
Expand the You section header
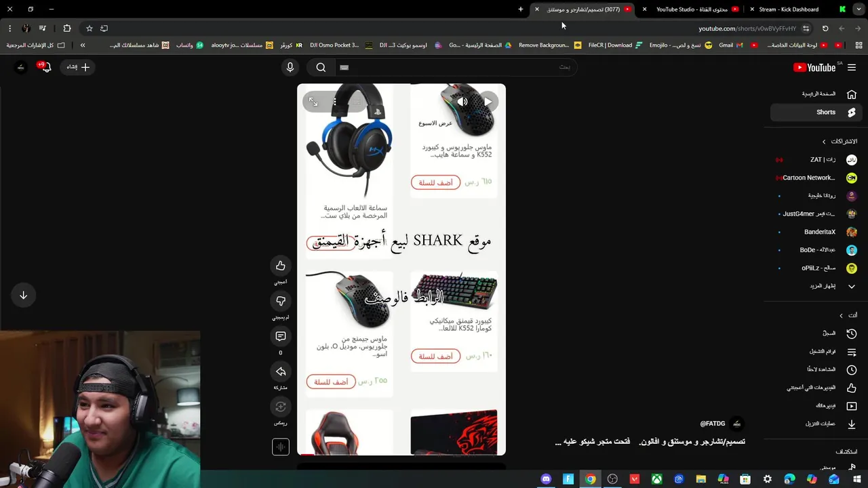click(848, 315)
